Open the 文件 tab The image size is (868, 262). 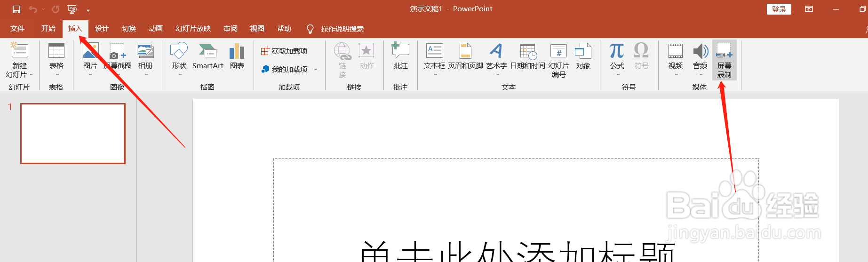(17, 29)
